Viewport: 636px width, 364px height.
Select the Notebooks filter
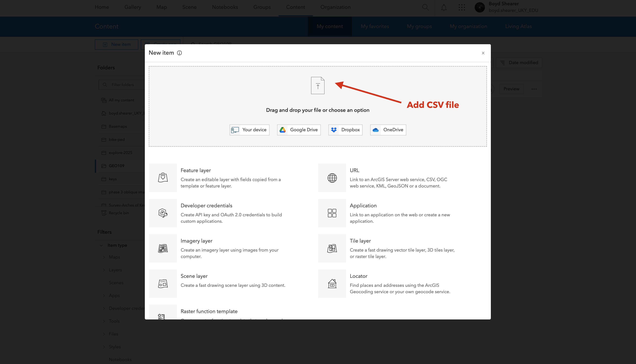click(x=120, y=360)
